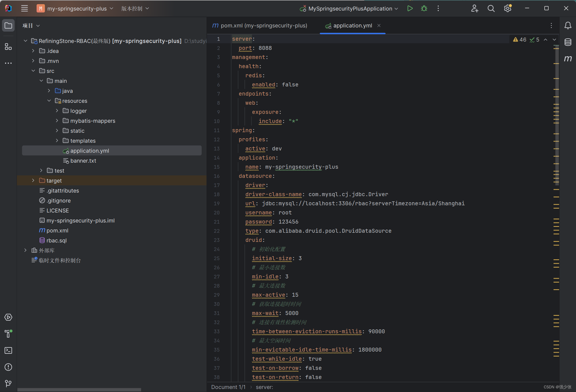
Task: Click line number 19 in the gutter
Action: [x=217, y=204]
